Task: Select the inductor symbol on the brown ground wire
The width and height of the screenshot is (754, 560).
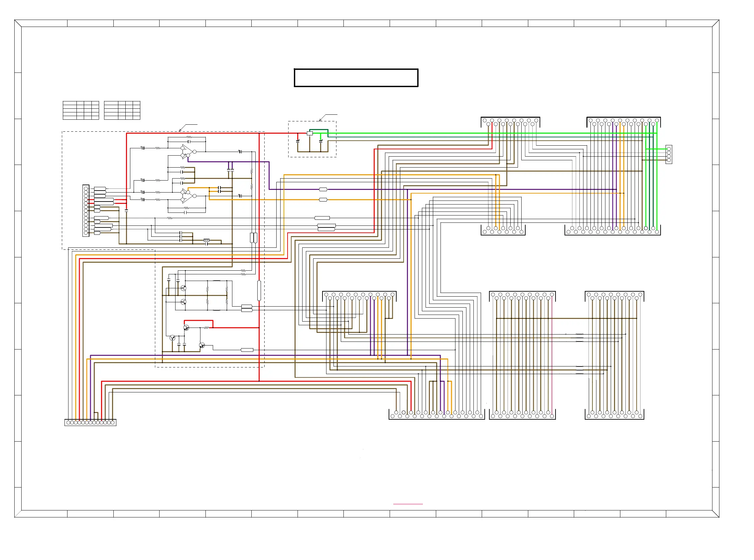Action: pos(206,240)
